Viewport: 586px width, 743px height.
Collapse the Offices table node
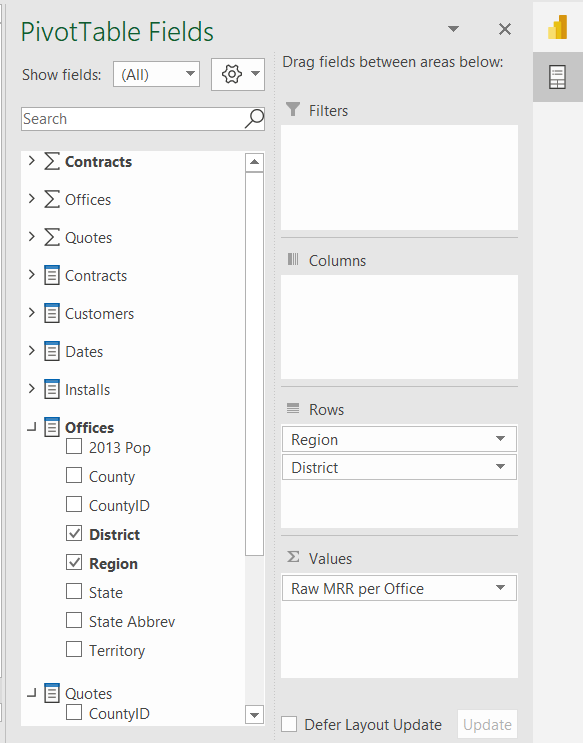coord(32,428)
